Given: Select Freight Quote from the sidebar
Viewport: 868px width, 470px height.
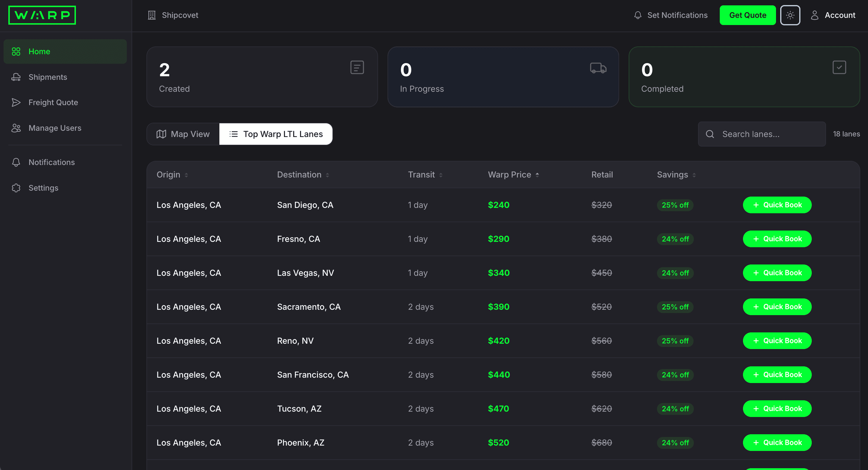Looking at the screenshot, I should (x=53, y=102).
